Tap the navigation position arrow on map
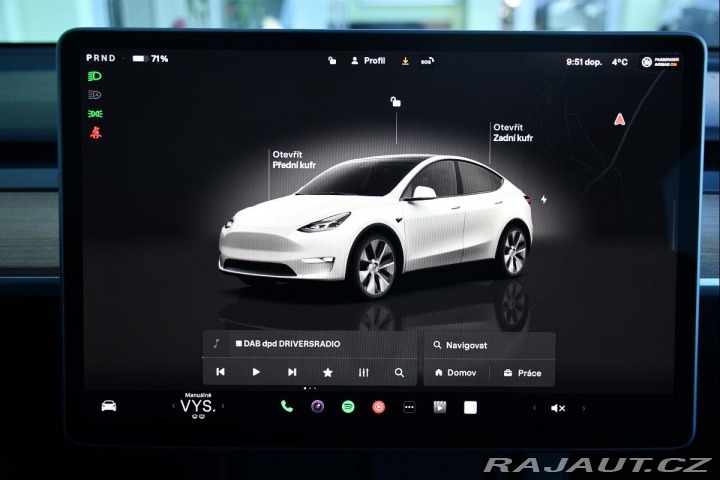The height and width of the screenshot is (480, 720). coord(619,119)
